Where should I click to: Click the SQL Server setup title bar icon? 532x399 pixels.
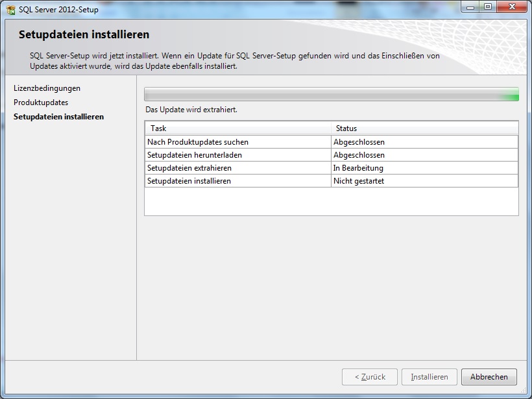tap(10, 10)
